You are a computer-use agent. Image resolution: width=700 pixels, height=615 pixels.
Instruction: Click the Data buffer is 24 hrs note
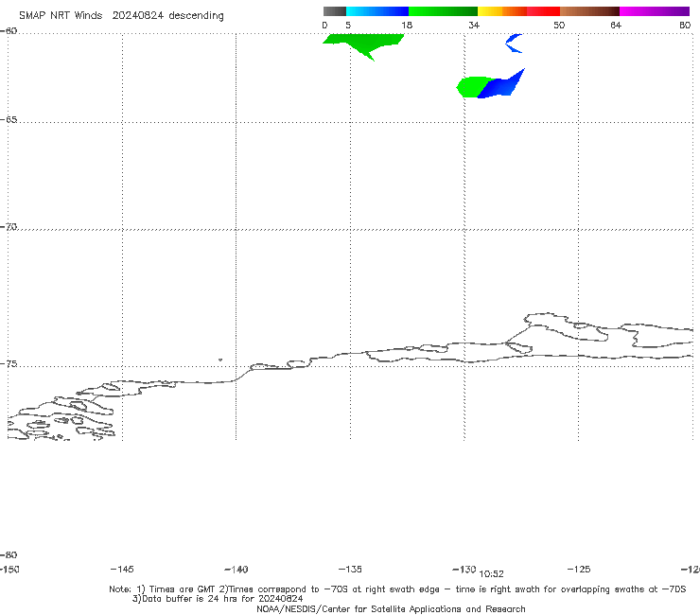[218, 599]
